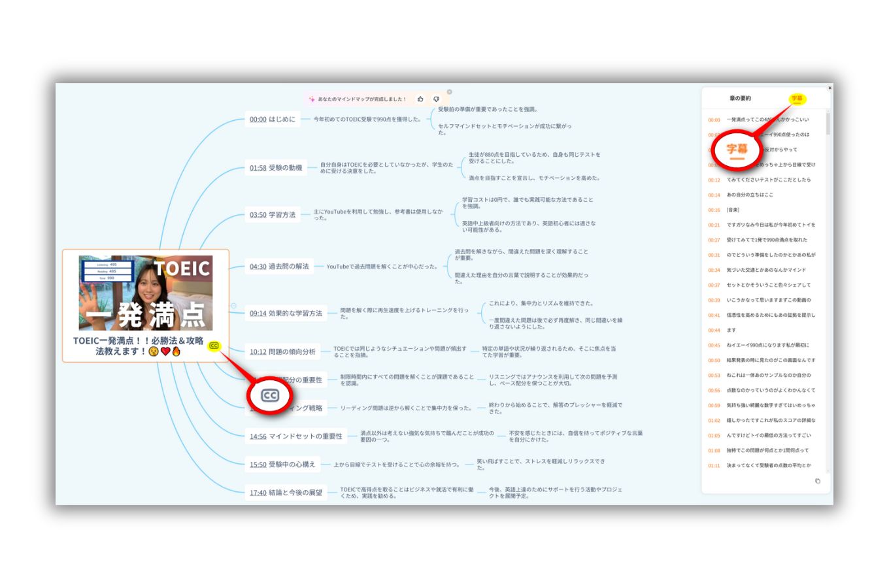Jump to 17:40 結論と今後の展望 chapter
Screen dimensions: 889x588
click(x=286, y=493)
